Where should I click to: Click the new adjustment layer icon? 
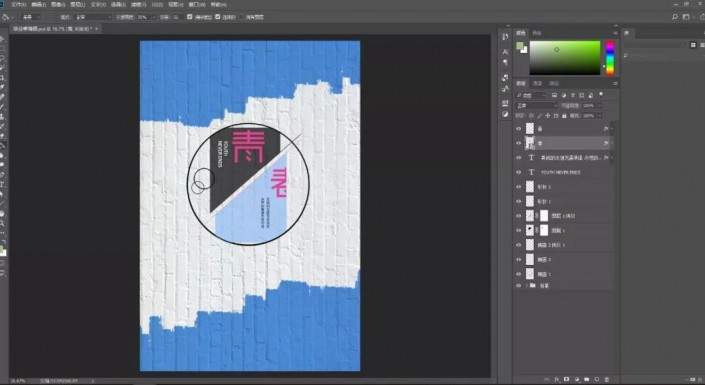coord(576,380)
